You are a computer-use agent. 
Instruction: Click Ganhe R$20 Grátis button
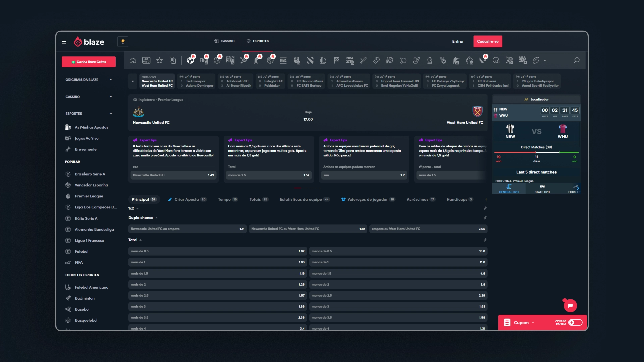(x=89, y=62)
